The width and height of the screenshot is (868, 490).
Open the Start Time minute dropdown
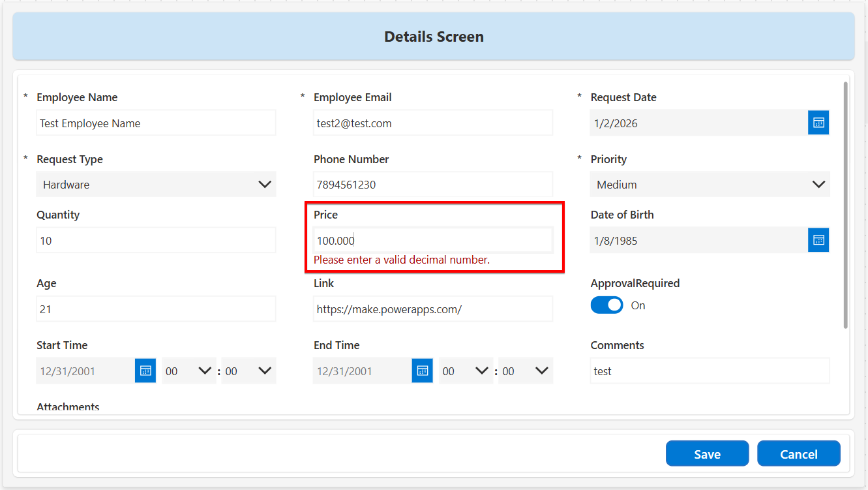[x=248, y=371]
